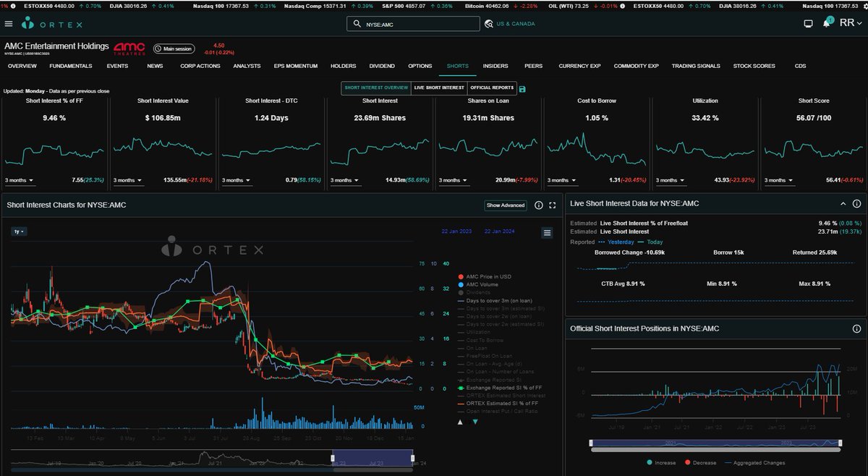Open 3 months dropdown under Shares on Loan

coord(454,179)
